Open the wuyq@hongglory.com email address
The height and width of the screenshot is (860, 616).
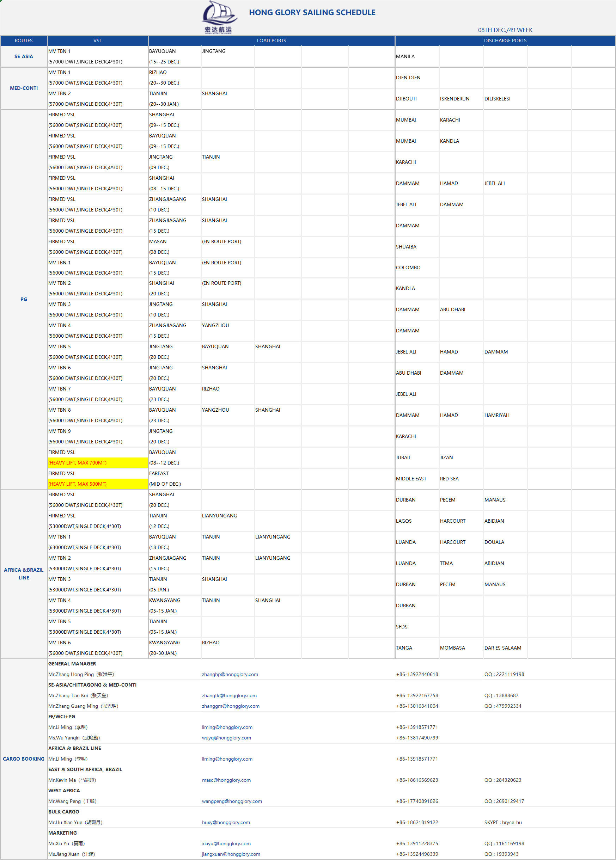coord(226,738)
